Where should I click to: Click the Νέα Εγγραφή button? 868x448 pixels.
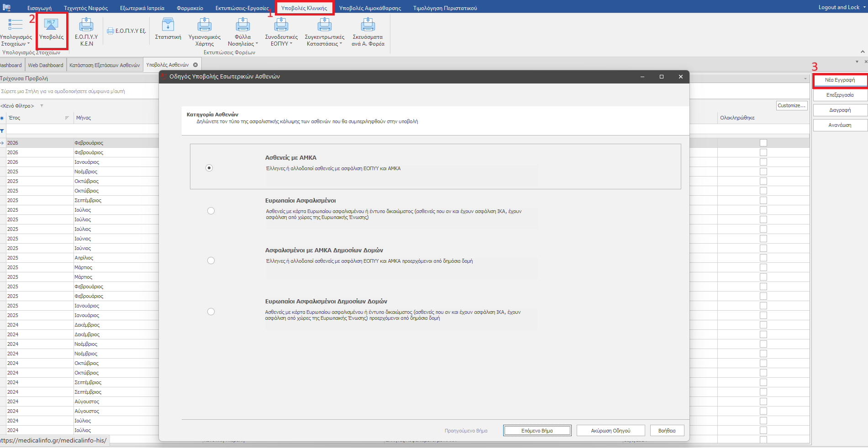coord(840,80)
